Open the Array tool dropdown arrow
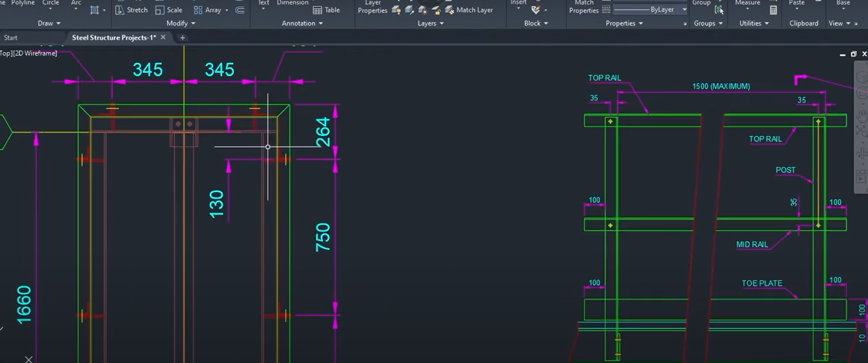Image resolution: width=868 pixels, height=363 pixels. pyautogui.click(x=227, y=10)
